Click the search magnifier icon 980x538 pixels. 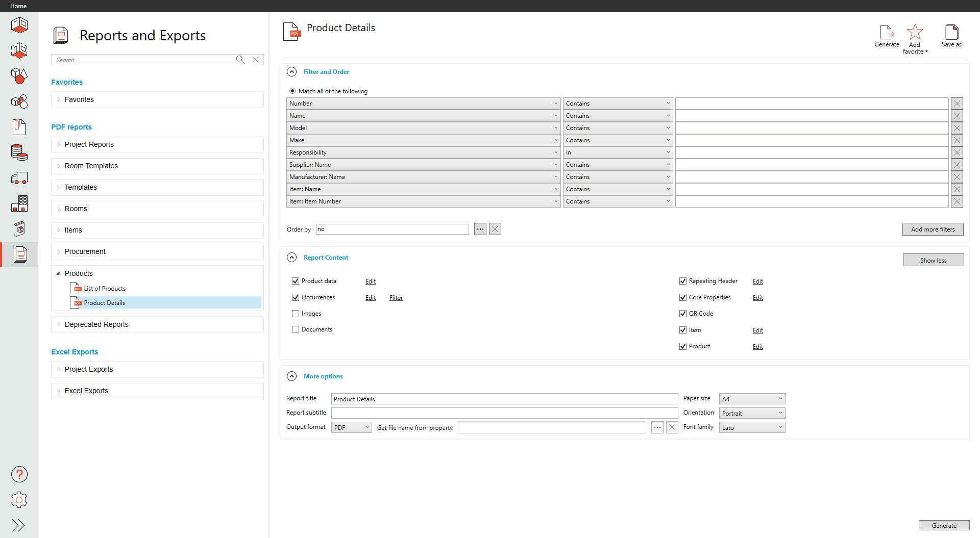pyautogui.click(x=240, y=60)
